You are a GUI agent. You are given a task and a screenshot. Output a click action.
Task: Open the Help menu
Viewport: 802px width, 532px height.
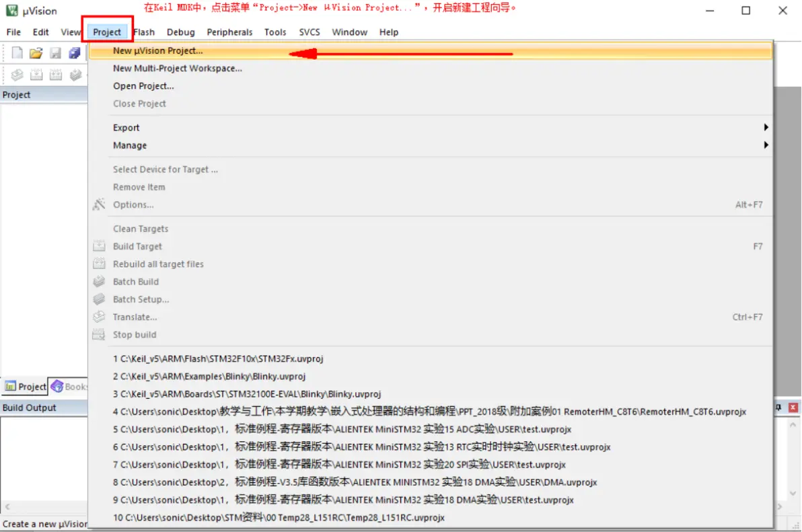[x=389, y=32]
